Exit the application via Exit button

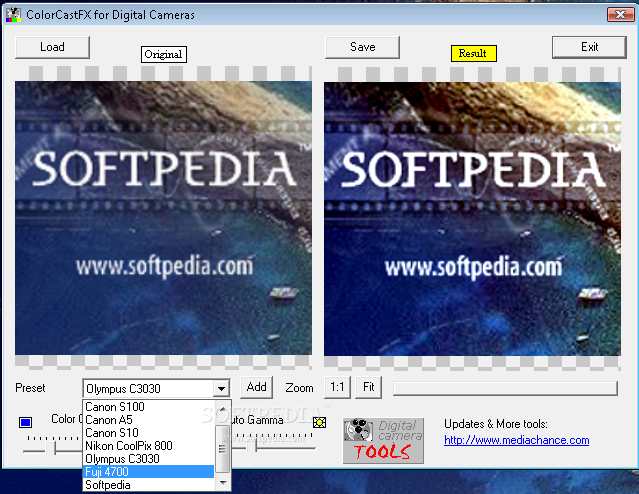click(589, 47)
